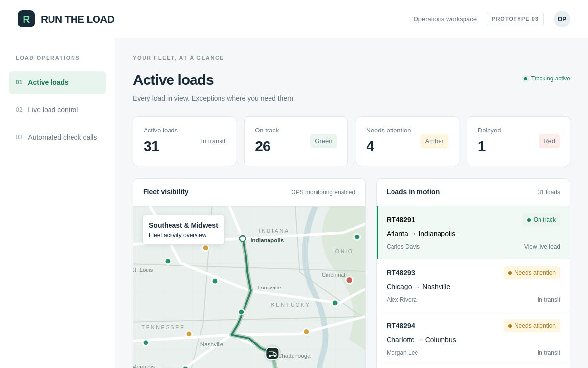
Task: Click Southeast & Midwest map overview card
Action: click(x=183, y=230)
